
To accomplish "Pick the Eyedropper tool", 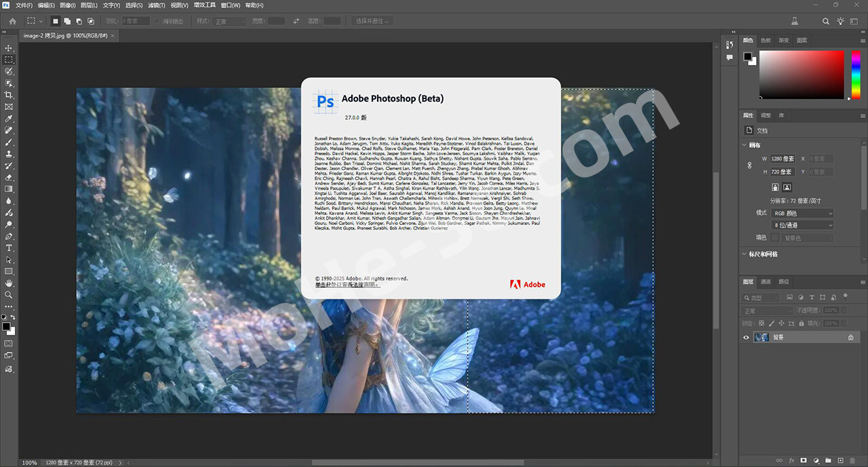I will (9, 119).
